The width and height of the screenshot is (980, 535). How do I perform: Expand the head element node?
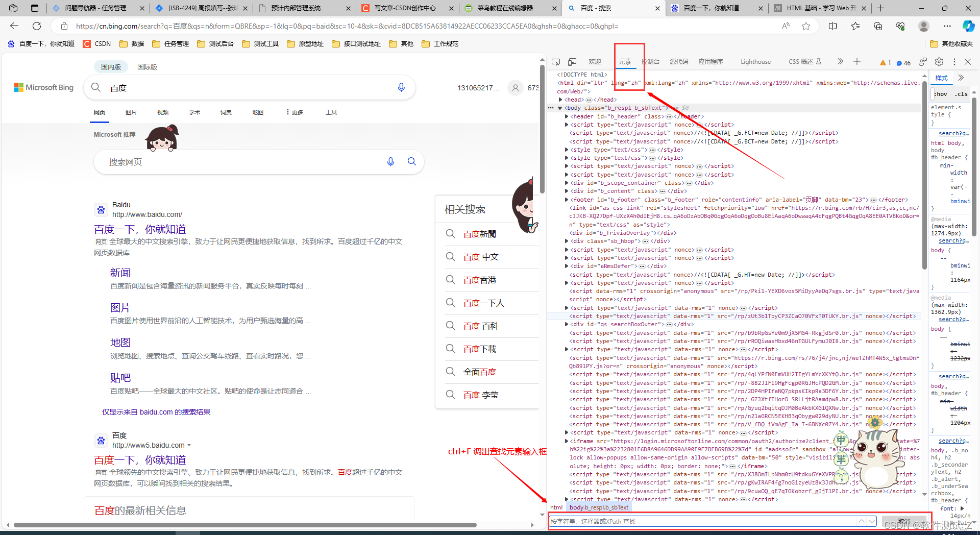coord(560,100)
